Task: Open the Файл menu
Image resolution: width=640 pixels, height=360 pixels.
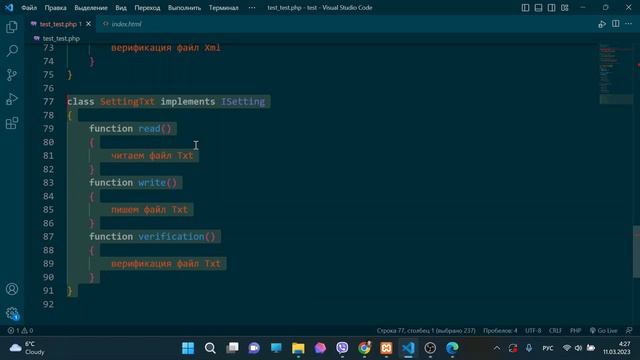Action: click(29, 8)
